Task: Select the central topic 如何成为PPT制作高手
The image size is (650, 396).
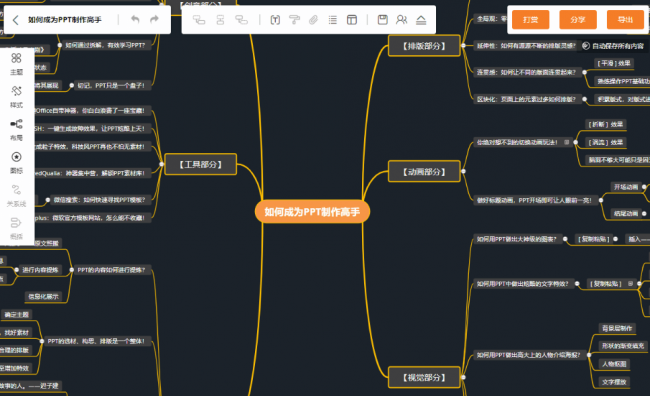Action: [x=312, y=212]
